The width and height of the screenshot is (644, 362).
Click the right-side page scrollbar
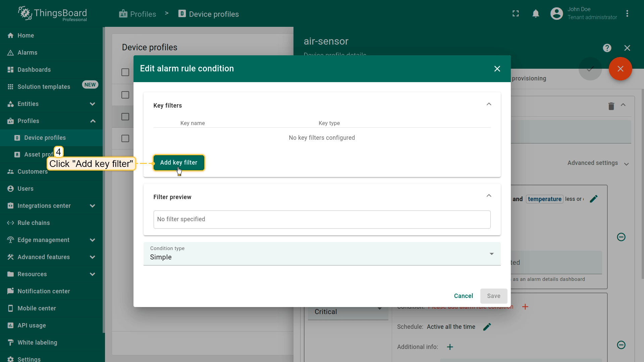[642, 184]
